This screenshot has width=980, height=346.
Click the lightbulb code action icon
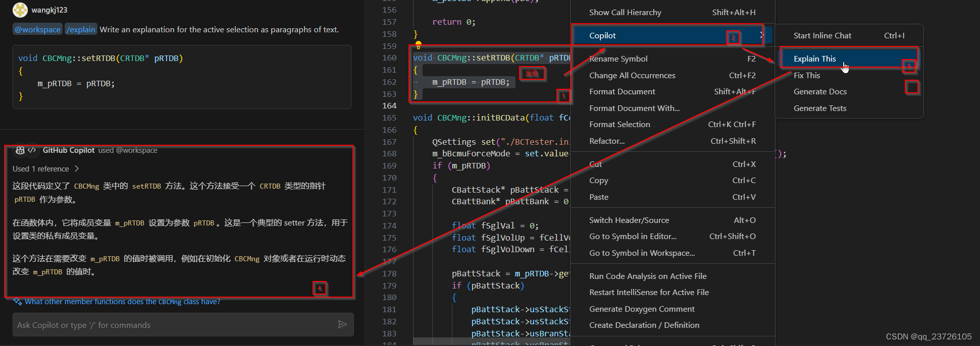[x=418, y=45]
